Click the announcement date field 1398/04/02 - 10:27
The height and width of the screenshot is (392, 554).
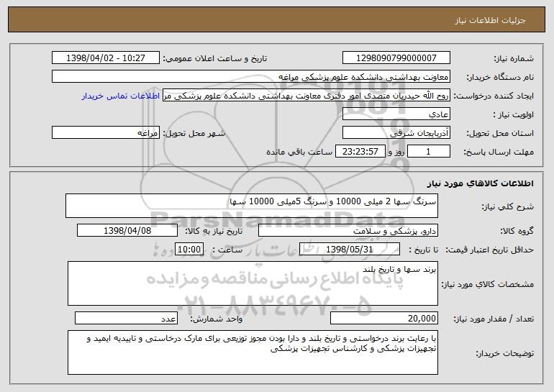[106, 58]
